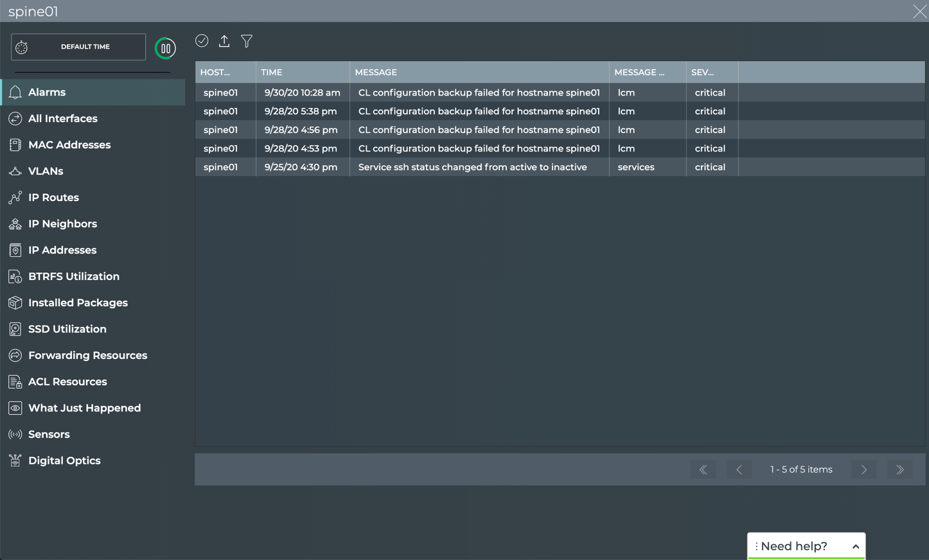The height and width of the screenshot is (560, 929).
Task: Go to next page of results
Action: pos(864,469)
